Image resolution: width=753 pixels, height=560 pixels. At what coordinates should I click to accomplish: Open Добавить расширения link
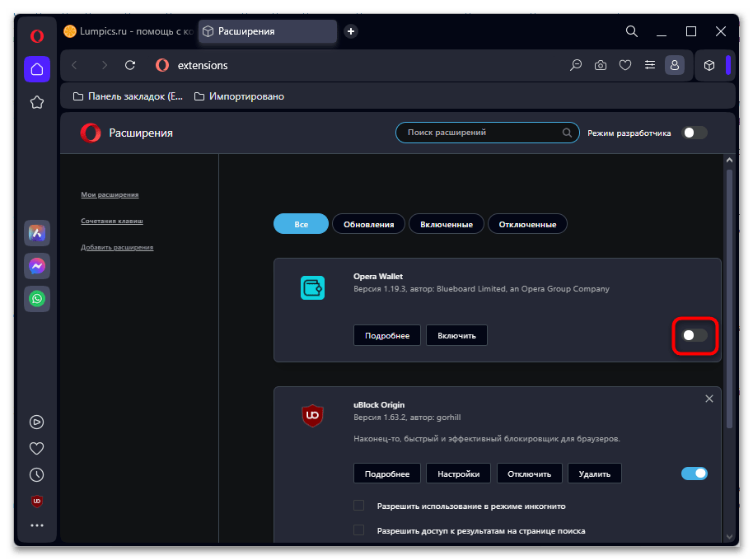[117, 247]
